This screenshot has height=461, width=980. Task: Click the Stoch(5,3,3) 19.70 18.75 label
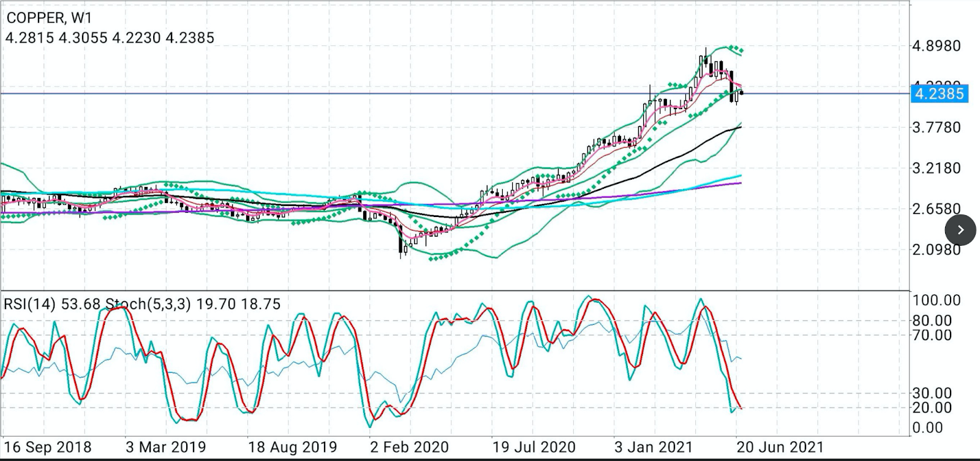coord(193,304)
